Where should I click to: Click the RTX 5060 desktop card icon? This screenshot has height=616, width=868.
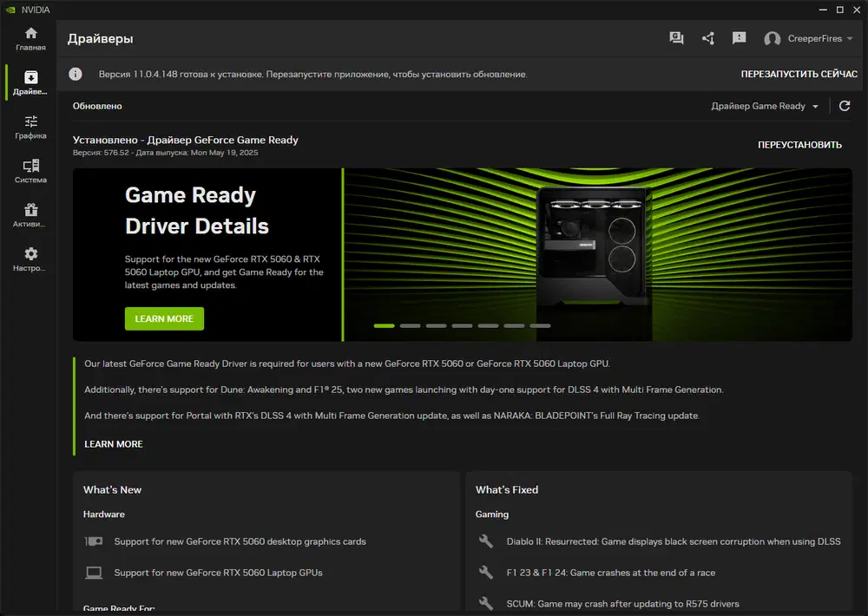pos(94,541)
